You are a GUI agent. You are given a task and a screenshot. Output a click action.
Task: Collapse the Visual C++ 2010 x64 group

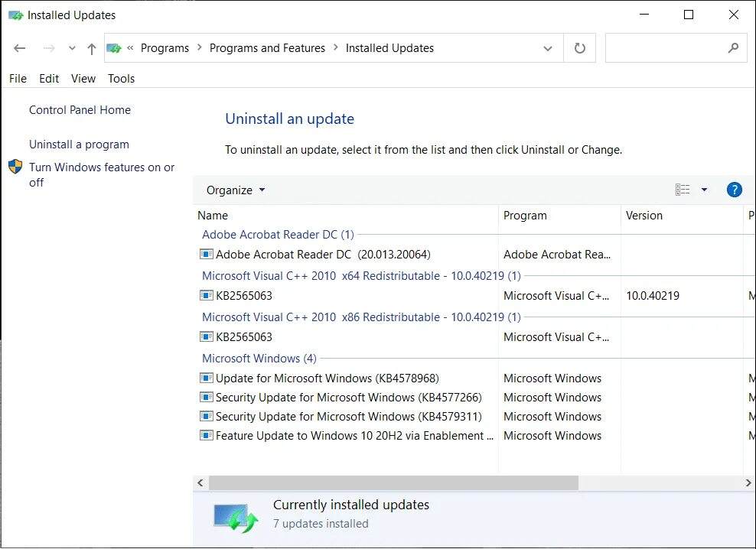pyautogui.click(x=361, y=276)
